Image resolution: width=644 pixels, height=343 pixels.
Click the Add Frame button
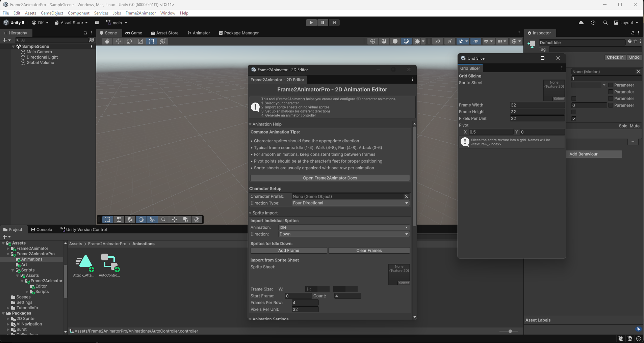[289, 251]
